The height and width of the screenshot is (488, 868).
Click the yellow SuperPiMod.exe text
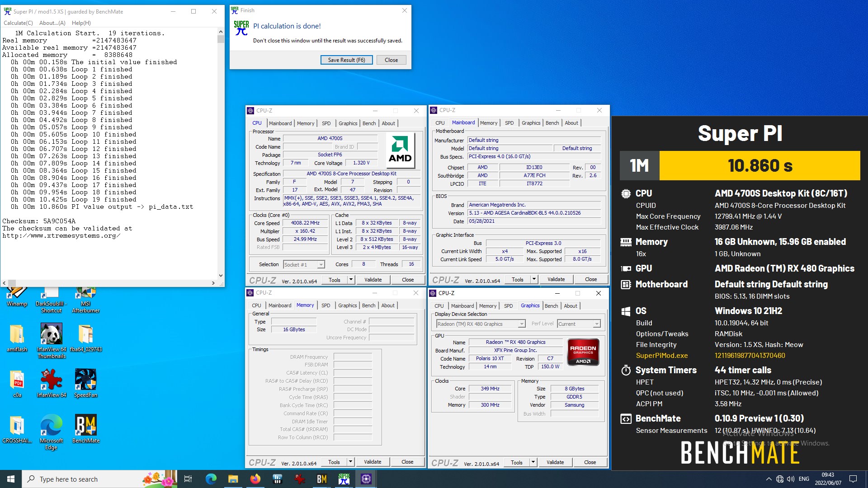662,356
